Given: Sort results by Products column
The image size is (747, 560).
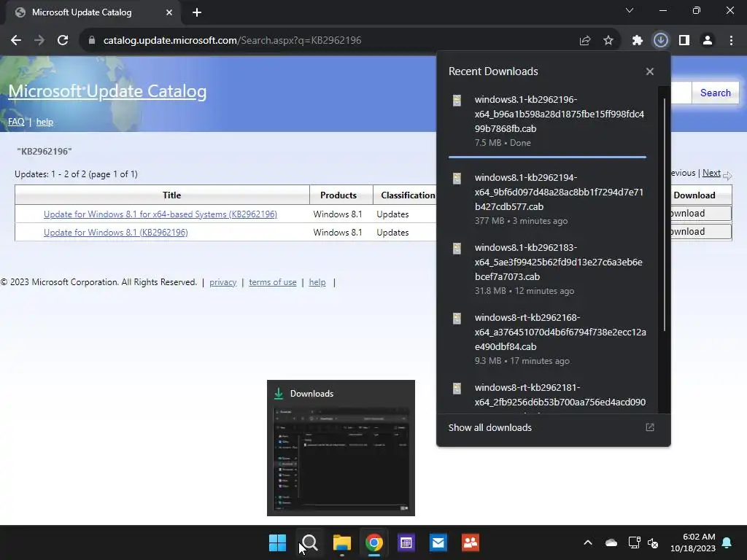Looking at the screenshot, I should pos(338,195).
